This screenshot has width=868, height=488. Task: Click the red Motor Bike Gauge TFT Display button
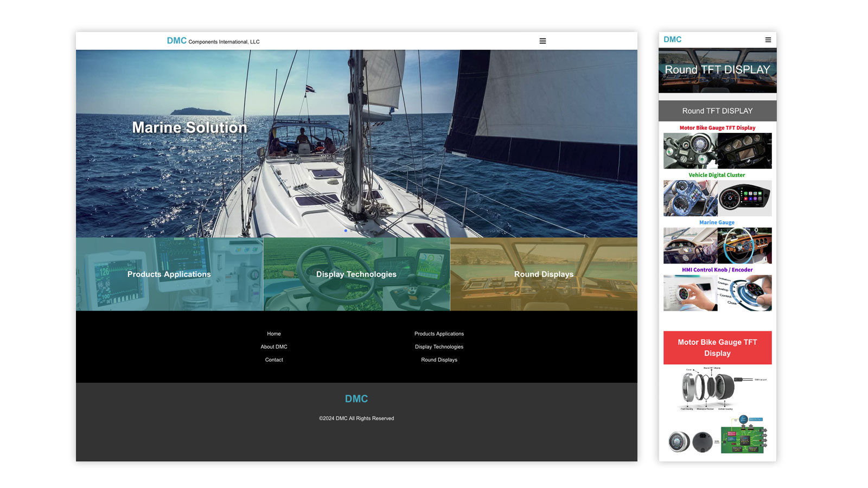[717, 348]
